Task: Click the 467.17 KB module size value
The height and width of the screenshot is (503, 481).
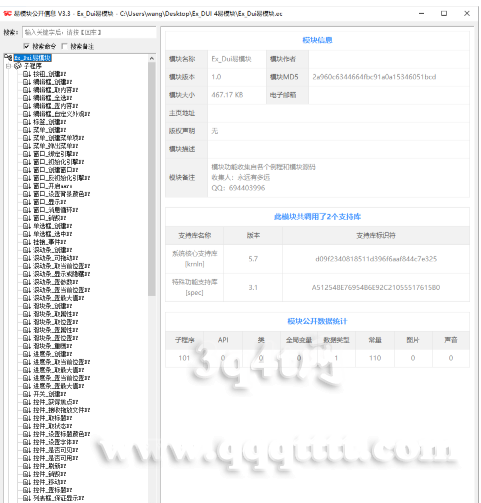Action: 227,95
